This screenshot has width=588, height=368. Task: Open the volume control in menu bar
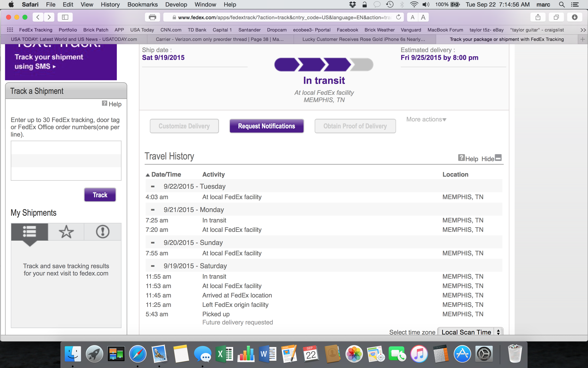point(426,4)
